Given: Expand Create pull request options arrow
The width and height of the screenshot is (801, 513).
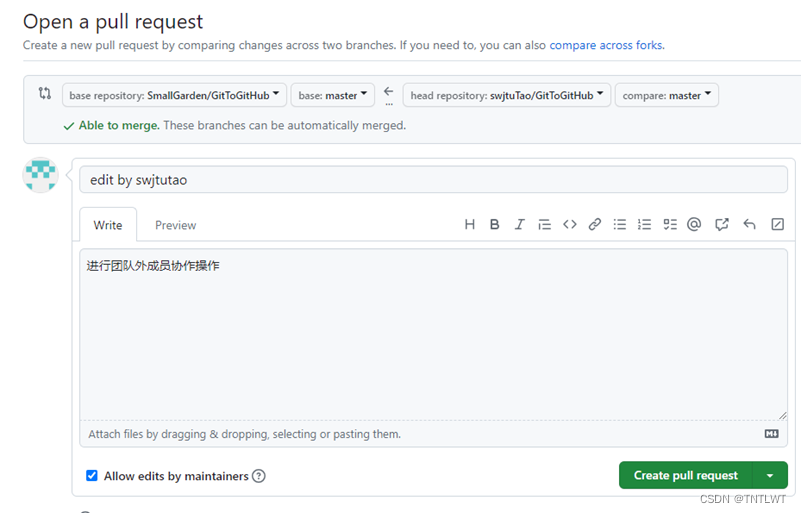Looking at the screenshot, I should 770,476.
